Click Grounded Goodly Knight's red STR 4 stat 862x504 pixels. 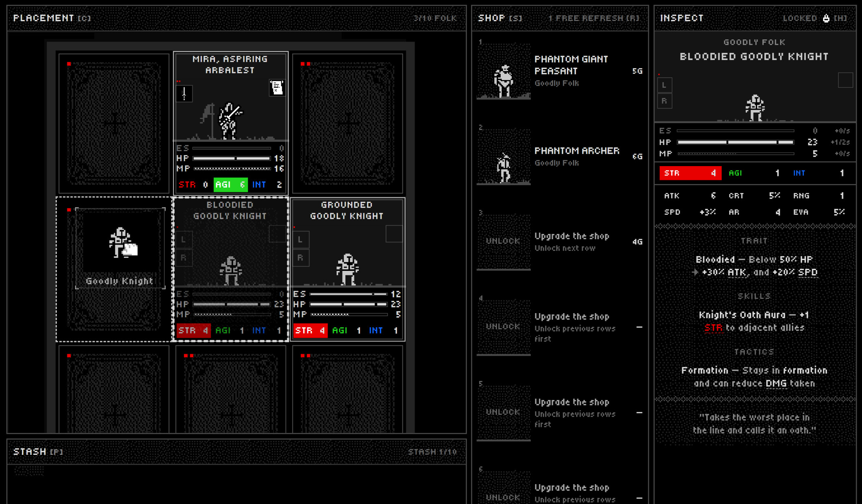pyautogui.click(x=310, y=331)
